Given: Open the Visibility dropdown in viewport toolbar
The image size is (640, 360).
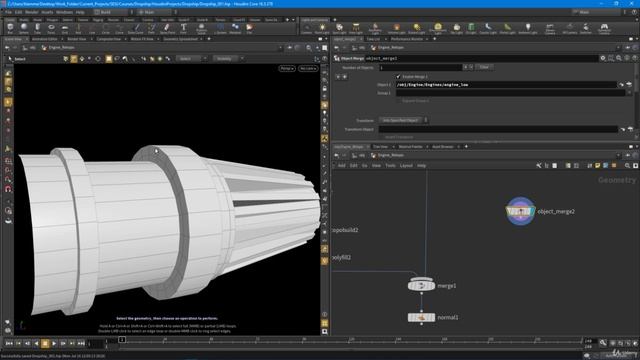Looking at the screenshot, I should (x=228, y=59).
